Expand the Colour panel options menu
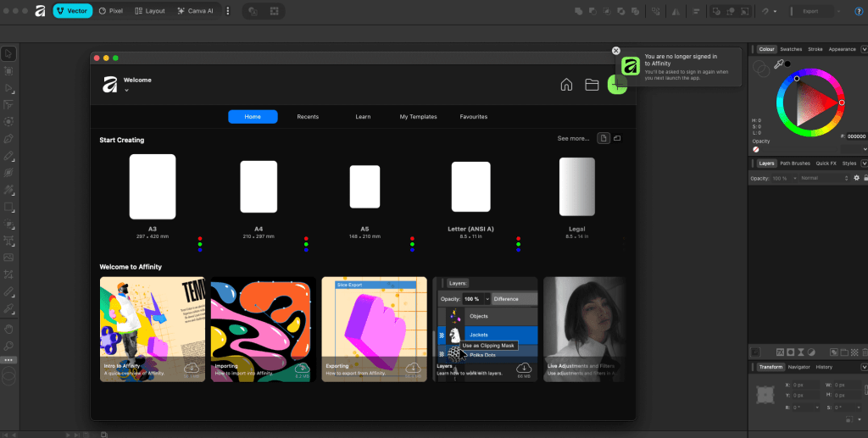This screenshot has height=438, width=868. tap(863, 49)
